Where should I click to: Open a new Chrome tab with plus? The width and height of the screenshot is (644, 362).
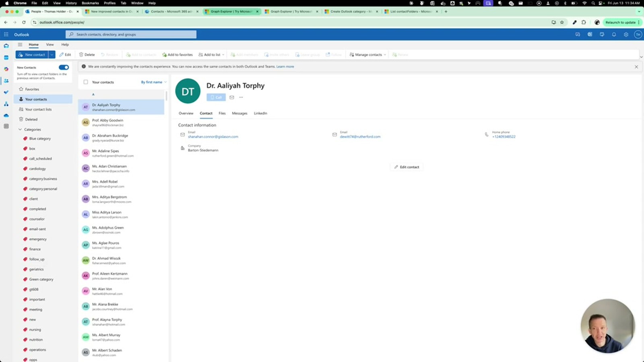446,12
